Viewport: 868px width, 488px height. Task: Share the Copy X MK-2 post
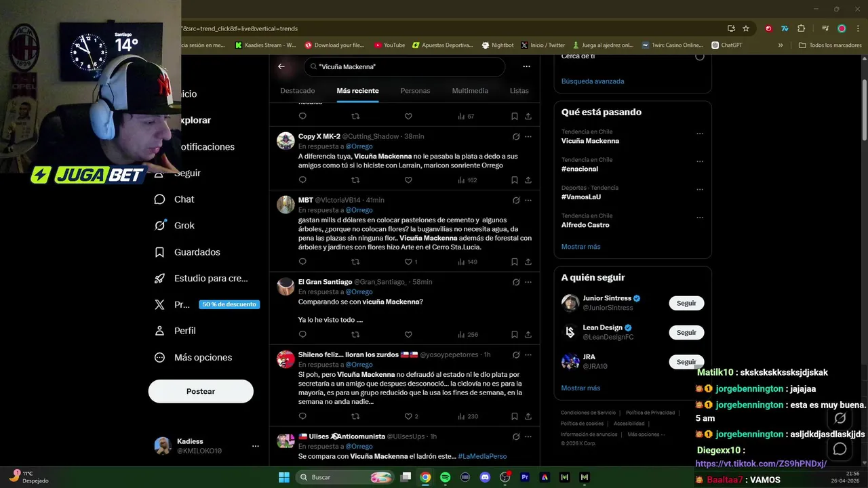tap(528, 180)
